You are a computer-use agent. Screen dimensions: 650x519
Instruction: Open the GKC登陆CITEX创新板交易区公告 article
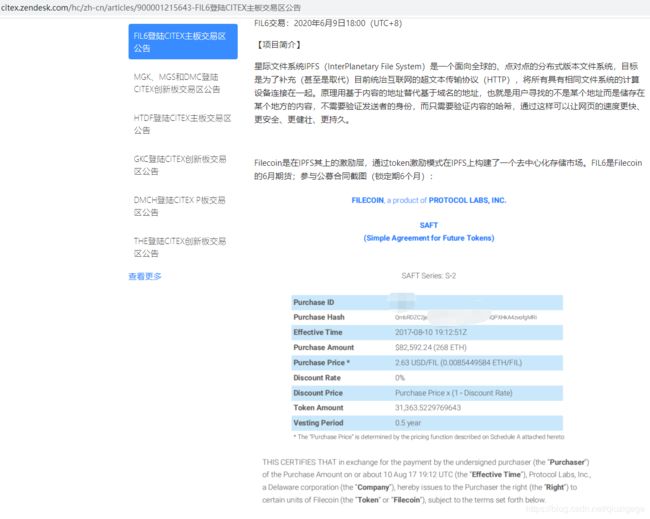pyautogui.click(x=179, y=165)
